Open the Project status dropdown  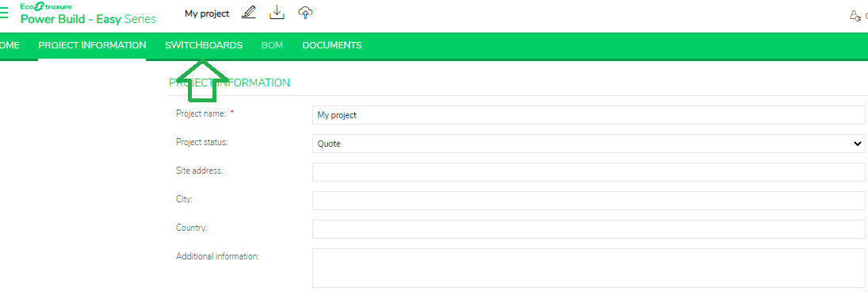point(588,144)
